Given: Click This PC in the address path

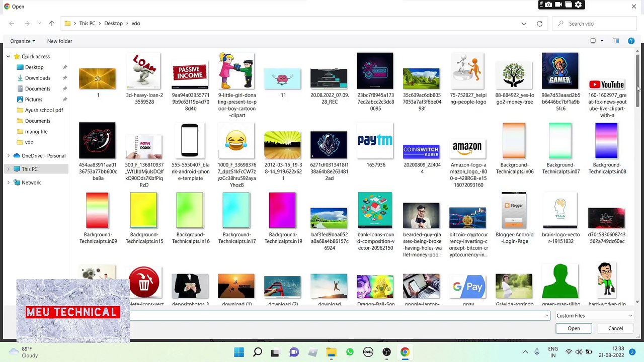Looking at the screenshot, I should [x=87, y=24].
